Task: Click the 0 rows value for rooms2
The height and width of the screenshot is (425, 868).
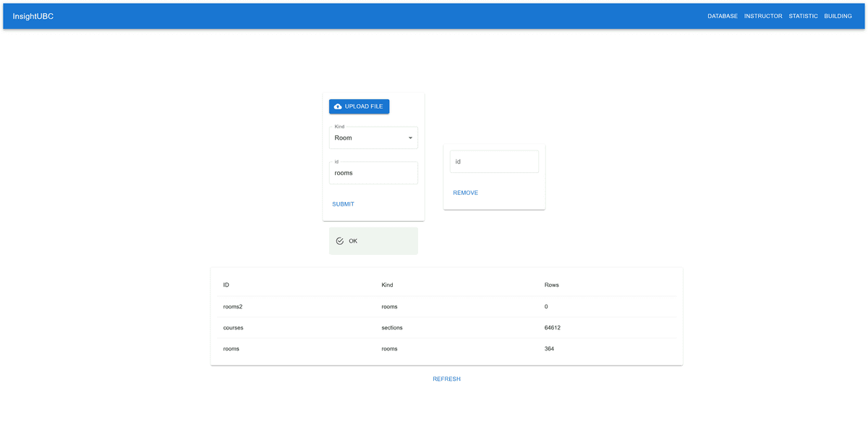Action: tap(546, 307)
